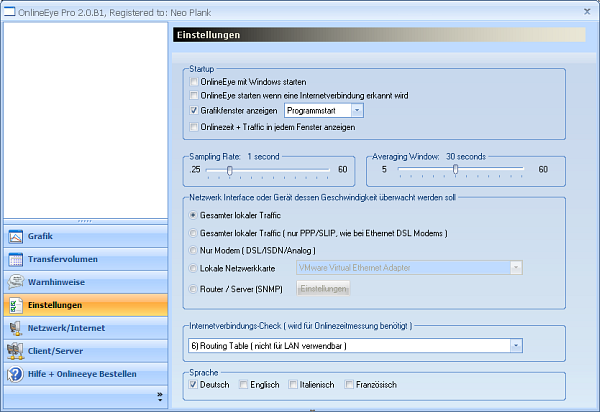Click the Averaging Window slider handle
600x412 pixels.
(x=455, y=169)
